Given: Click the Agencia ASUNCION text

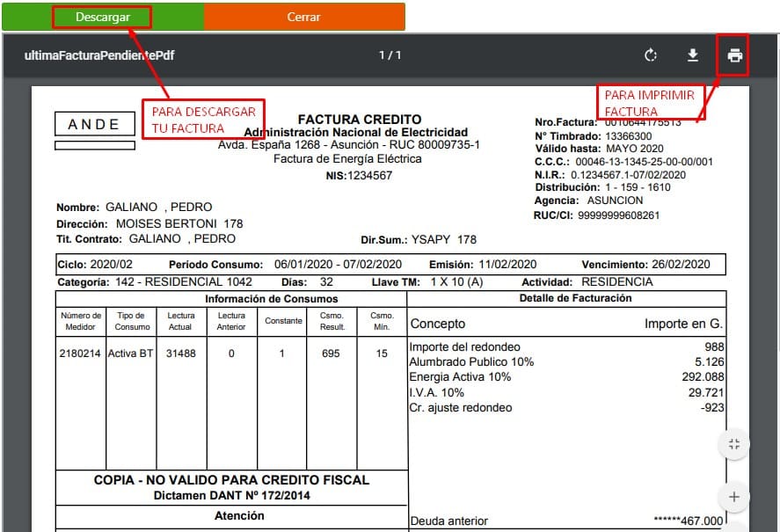Looking at the screenshot, I should (588, 200).
